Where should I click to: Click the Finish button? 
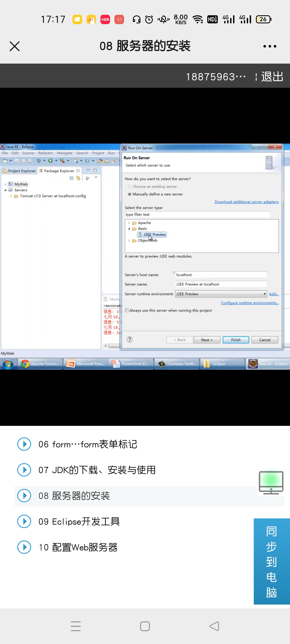click(x=236, y=340)
